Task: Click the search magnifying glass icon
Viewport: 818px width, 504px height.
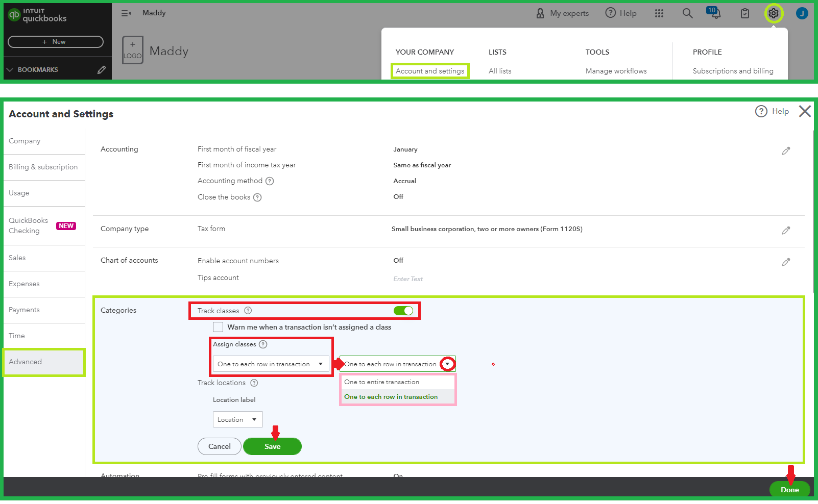Action: (687, 13)
